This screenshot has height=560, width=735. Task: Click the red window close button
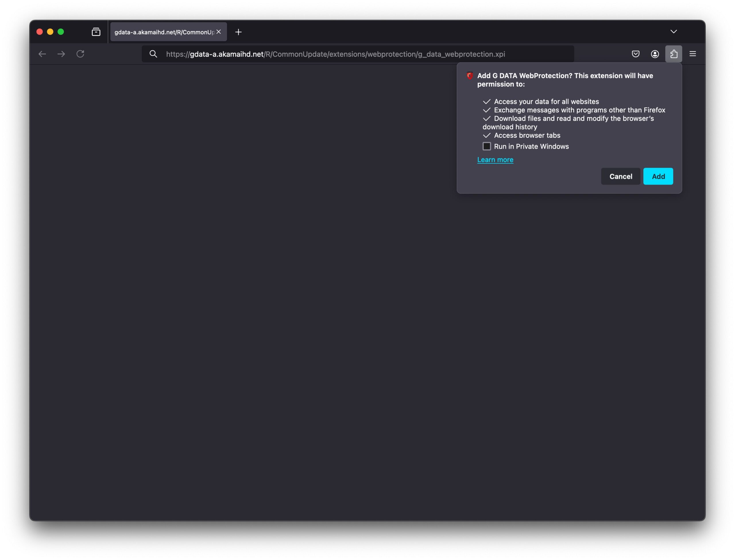[39, 32]
